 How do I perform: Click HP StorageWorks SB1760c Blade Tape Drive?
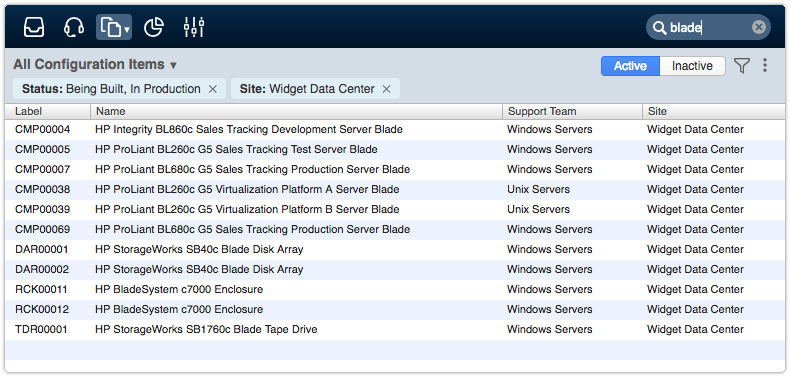point(206,330)
